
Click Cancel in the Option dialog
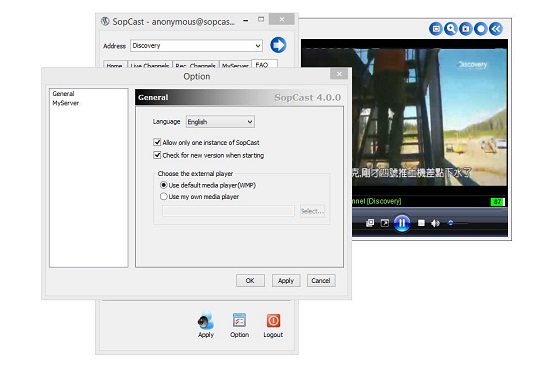pos(321,280)
